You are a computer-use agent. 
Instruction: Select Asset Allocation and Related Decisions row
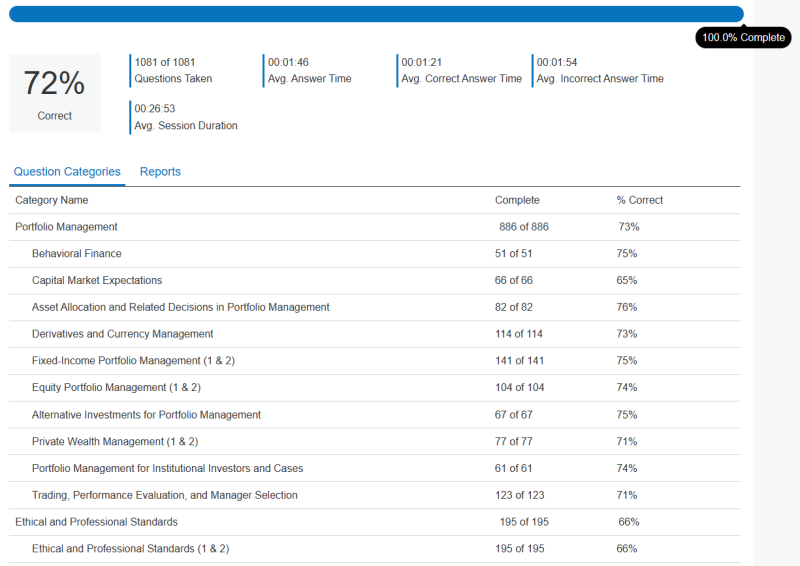[x=181, y=307]
